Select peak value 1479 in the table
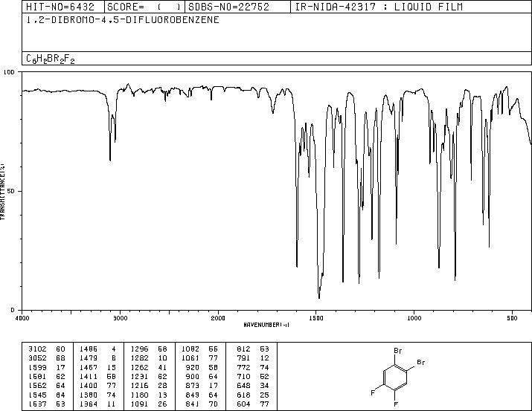532x411 pixels. tap(89, 358)
